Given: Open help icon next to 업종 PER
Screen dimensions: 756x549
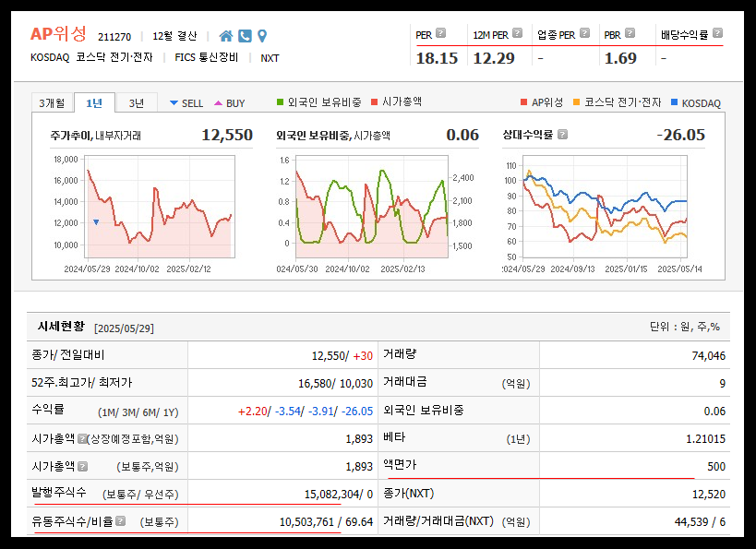Looking at the screenshot, I should click(585, 33).
